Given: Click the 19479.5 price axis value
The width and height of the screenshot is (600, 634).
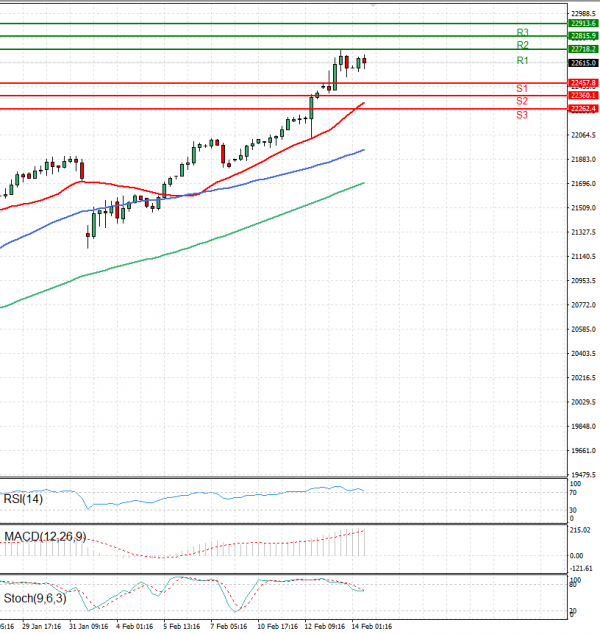Looking at the screenshot, I should (x=583, y=474).
